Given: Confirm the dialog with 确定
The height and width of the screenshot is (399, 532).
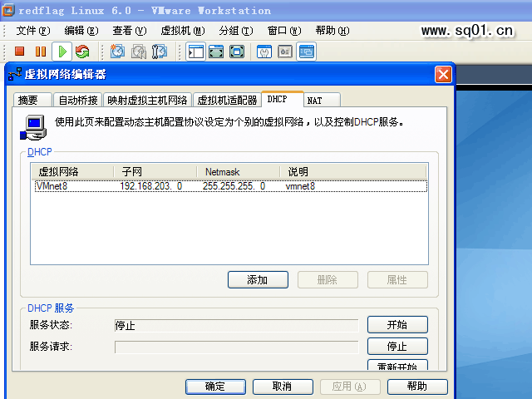Looking at the screenshot, I should [215, 387].
